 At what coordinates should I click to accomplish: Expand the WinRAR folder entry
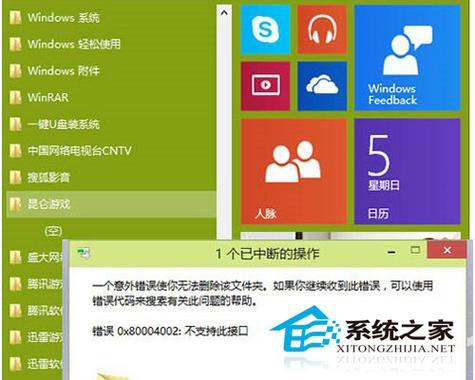(x=111, y=97)
